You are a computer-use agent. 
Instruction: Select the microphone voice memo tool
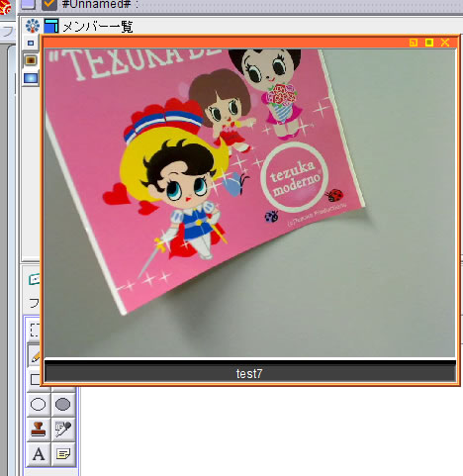63,428
